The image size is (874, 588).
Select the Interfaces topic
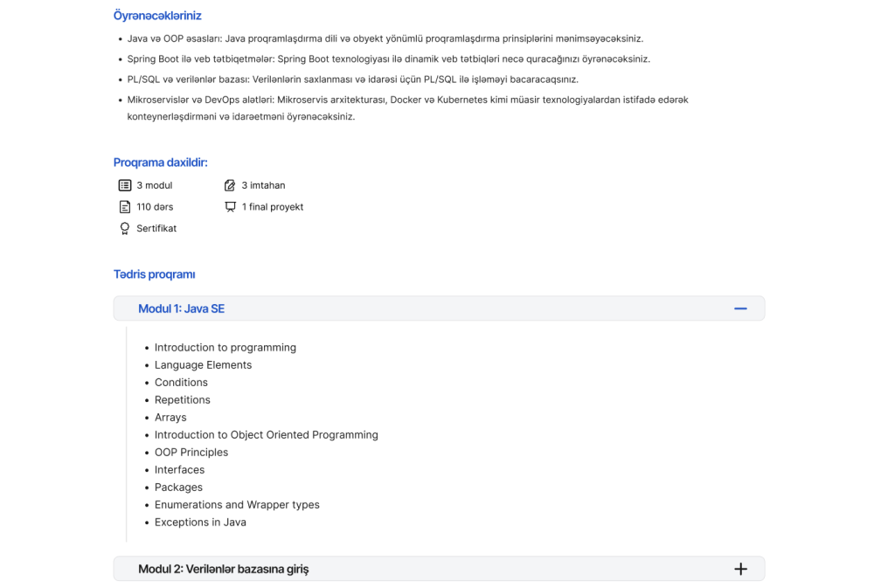point(179,470)
